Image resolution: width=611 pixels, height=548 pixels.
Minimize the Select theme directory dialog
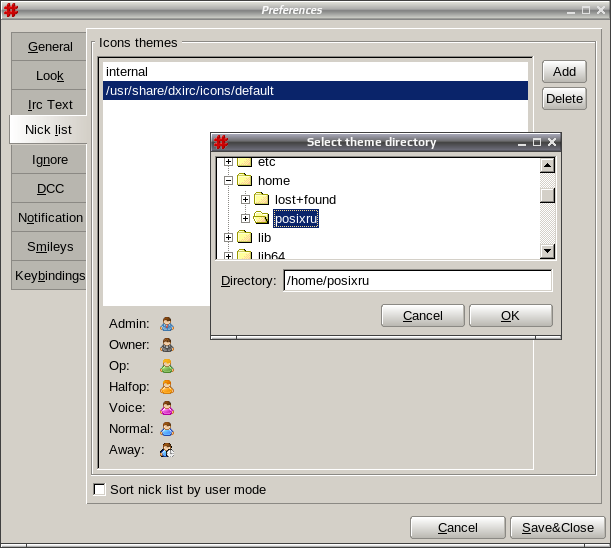click(x=522, y=143)
